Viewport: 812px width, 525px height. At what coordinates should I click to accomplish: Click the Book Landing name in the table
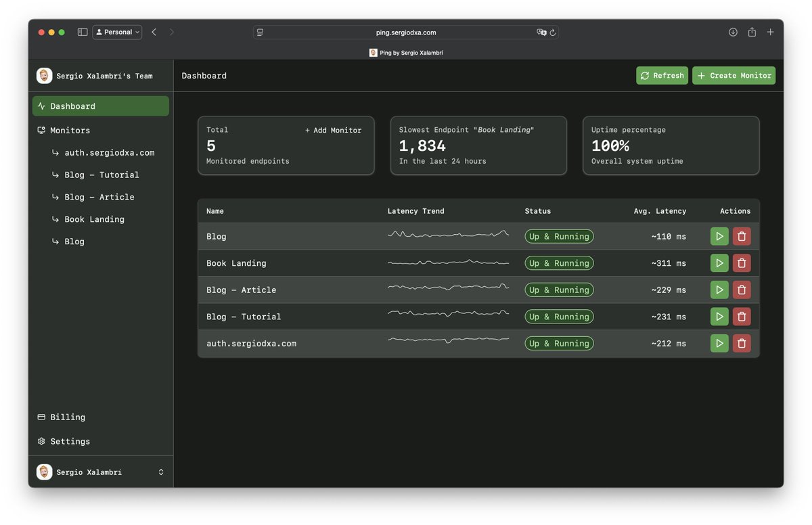tap(236, 263)
